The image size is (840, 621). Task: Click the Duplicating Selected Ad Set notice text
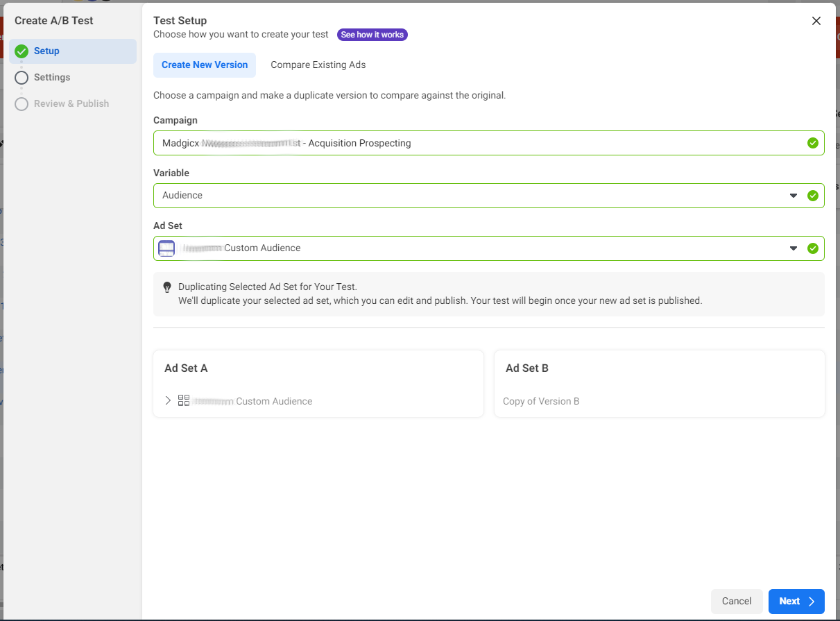(268, 287)
